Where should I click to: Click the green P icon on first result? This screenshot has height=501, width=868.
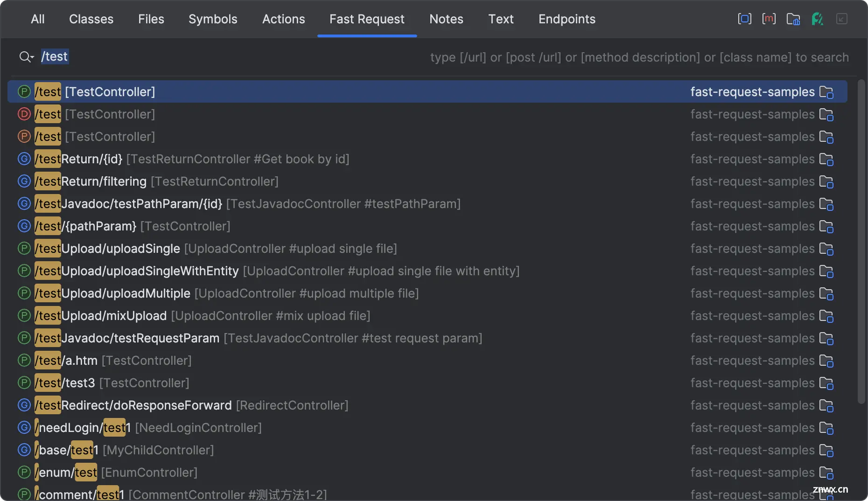[x=24, y=91]
